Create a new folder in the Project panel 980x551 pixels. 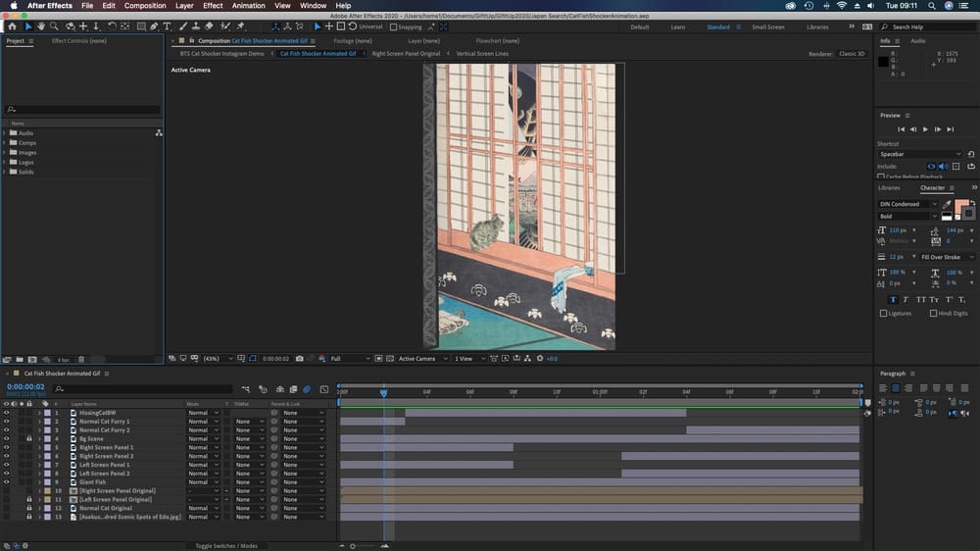20,360
